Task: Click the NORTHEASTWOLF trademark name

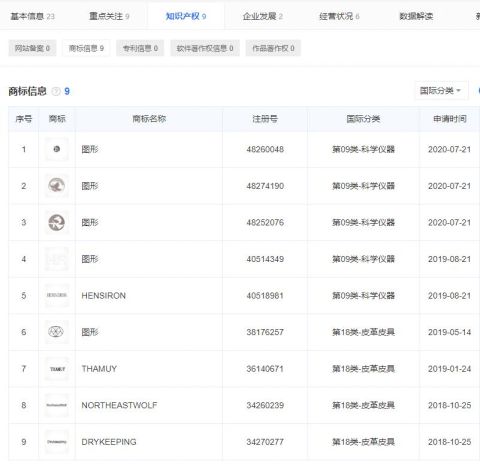Action: point(119,405)
